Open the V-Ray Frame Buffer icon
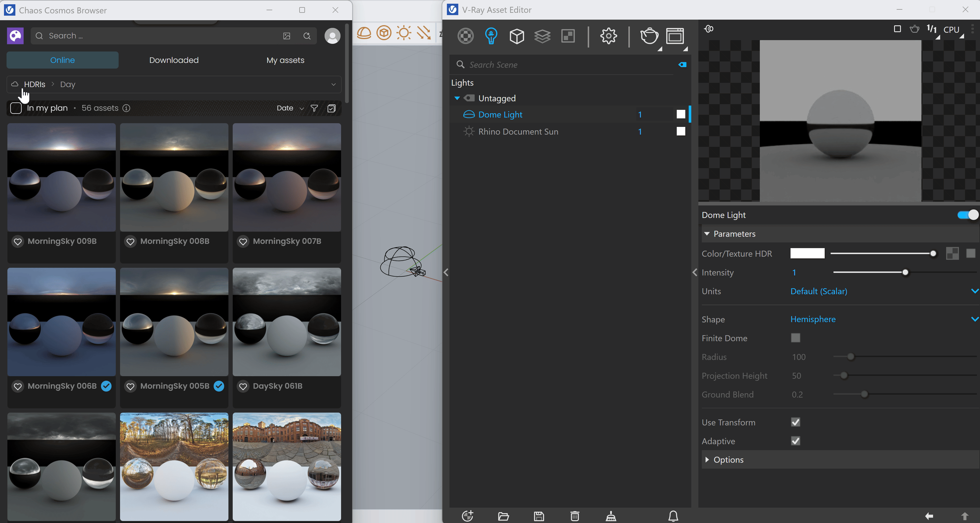The height and width of the screenshot is (523, 980). [675, 36]
